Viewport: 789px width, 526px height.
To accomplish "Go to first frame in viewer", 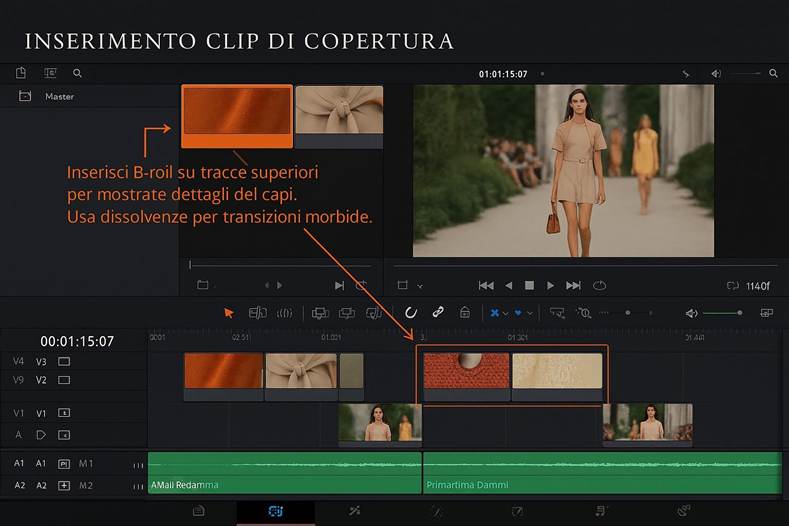I will pos(486,285).
